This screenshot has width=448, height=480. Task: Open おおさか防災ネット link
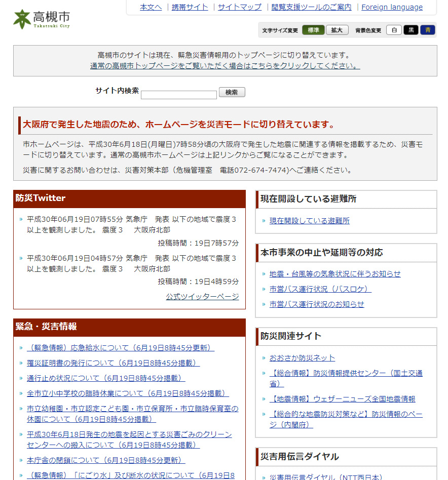click(302, 358)
